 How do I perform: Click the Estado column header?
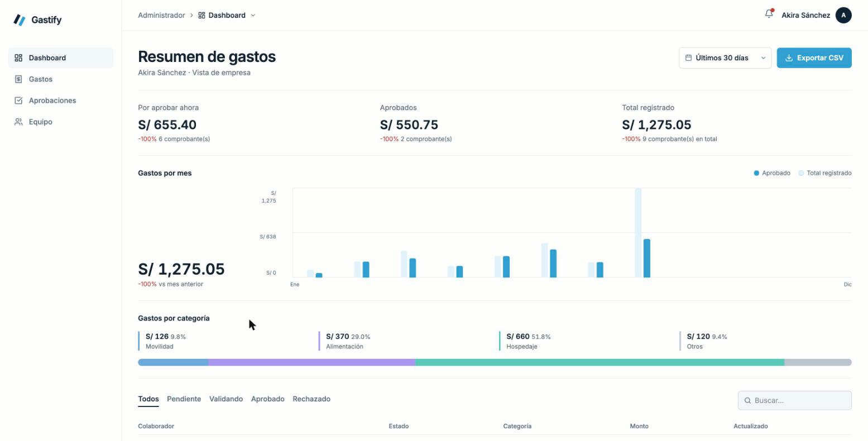(x=399, y=426)
